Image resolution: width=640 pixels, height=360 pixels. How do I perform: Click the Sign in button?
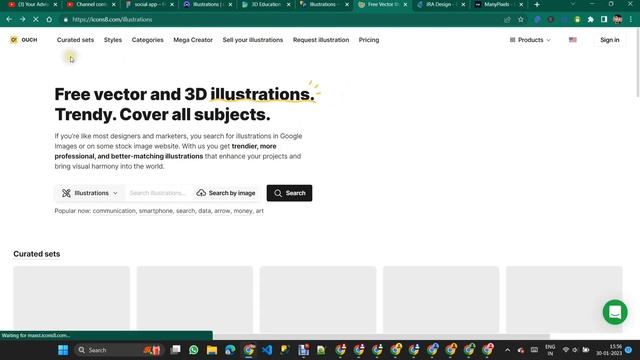click(609, 40)
